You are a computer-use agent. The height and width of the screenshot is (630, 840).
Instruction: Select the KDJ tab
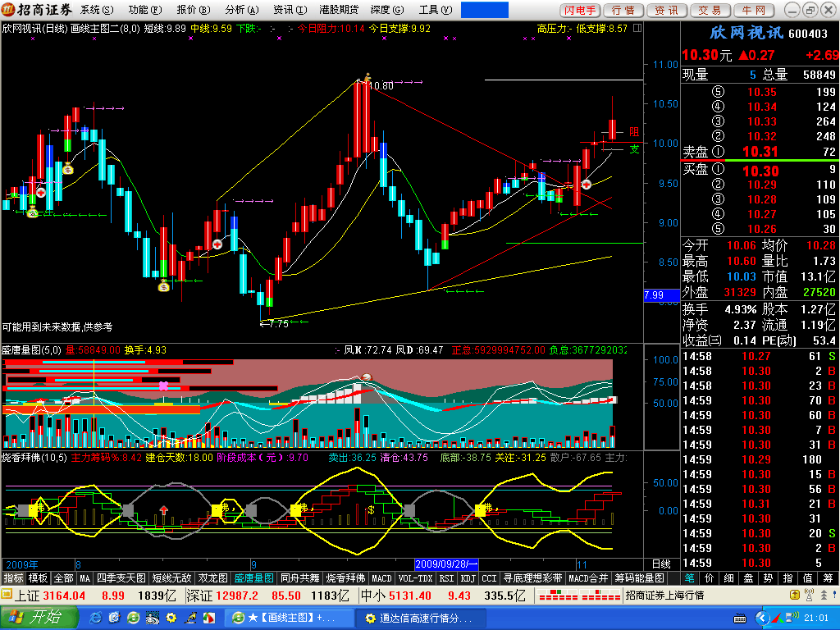(x=468, y=578)
